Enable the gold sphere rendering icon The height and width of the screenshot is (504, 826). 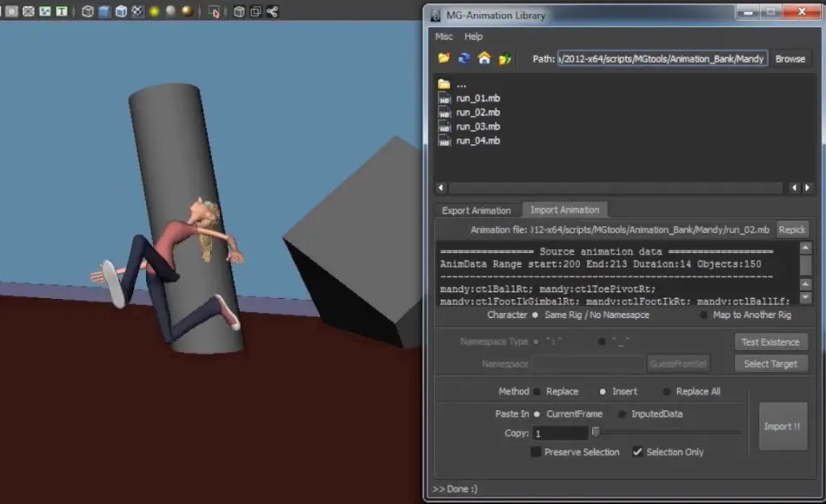coord(187,11)
